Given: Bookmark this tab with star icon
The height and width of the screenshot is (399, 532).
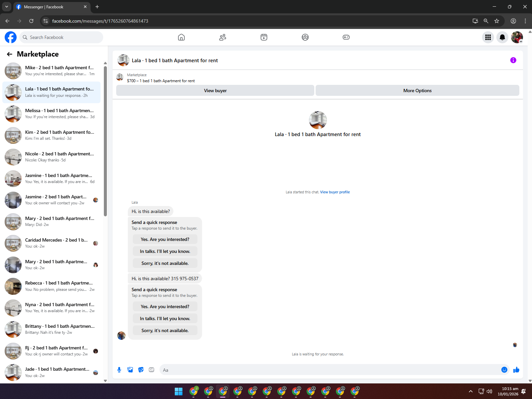Looking at the screenshot, I should [497, 21].
